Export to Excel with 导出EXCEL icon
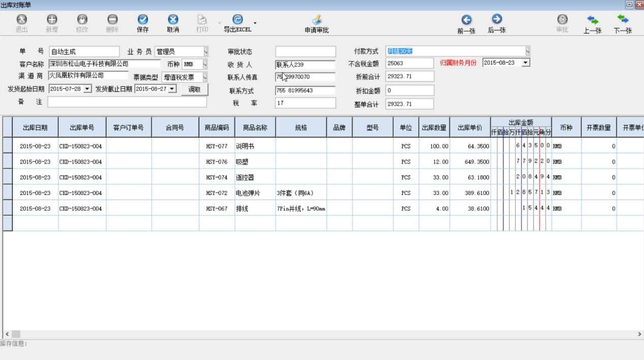This screenshot has height=360, width=644. pyautogui.click(x=237, y=19)
